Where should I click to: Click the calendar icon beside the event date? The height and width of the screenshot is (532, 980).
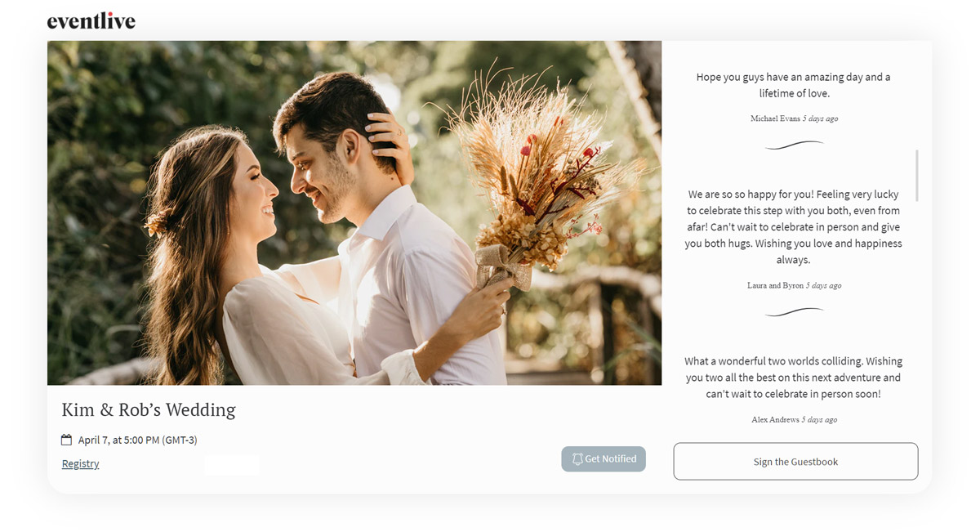point(67,440)
